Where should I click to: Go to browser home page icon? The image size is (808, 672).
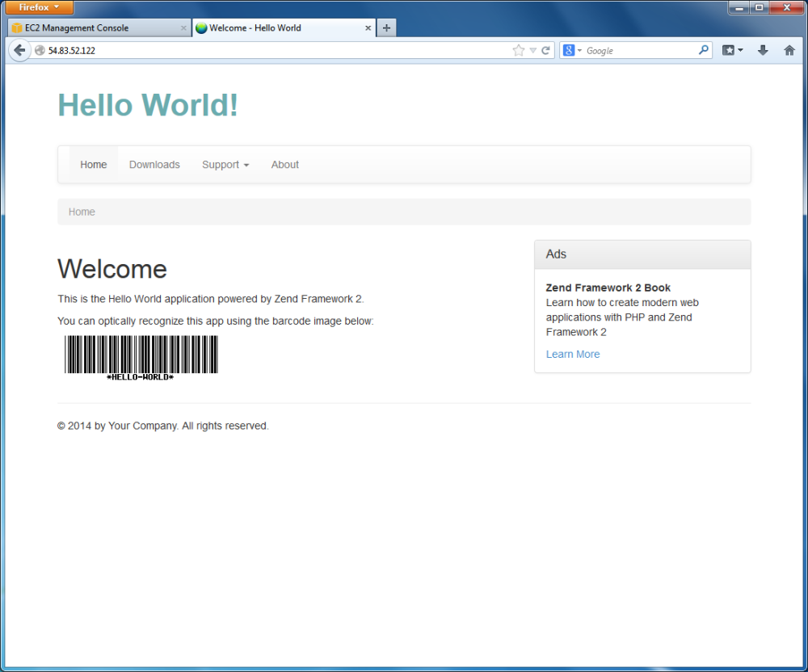789,50
